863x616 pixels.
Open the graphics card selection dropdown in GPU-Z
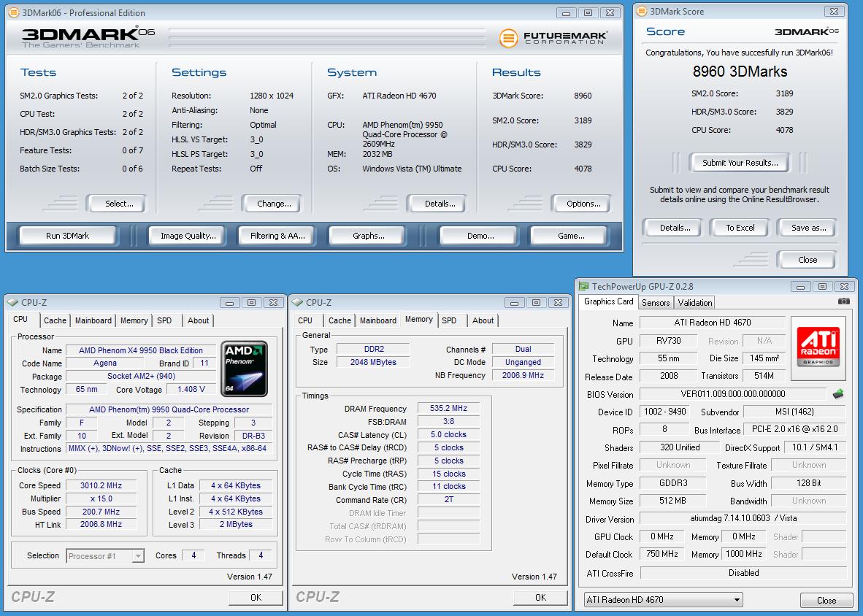(x=663, y=599)
